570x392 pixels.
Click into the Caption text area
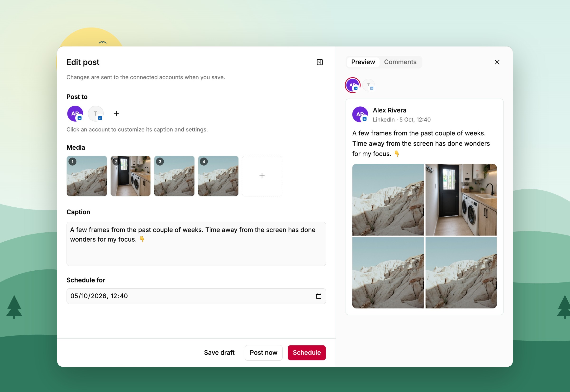click(x=196, y=244)
